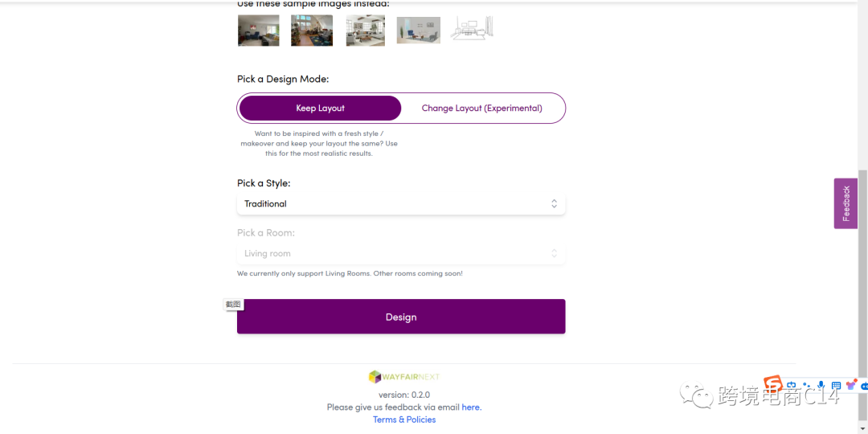Open the Pick a Style dropdown
Screen dimensions: 868x434
[400, 204]
